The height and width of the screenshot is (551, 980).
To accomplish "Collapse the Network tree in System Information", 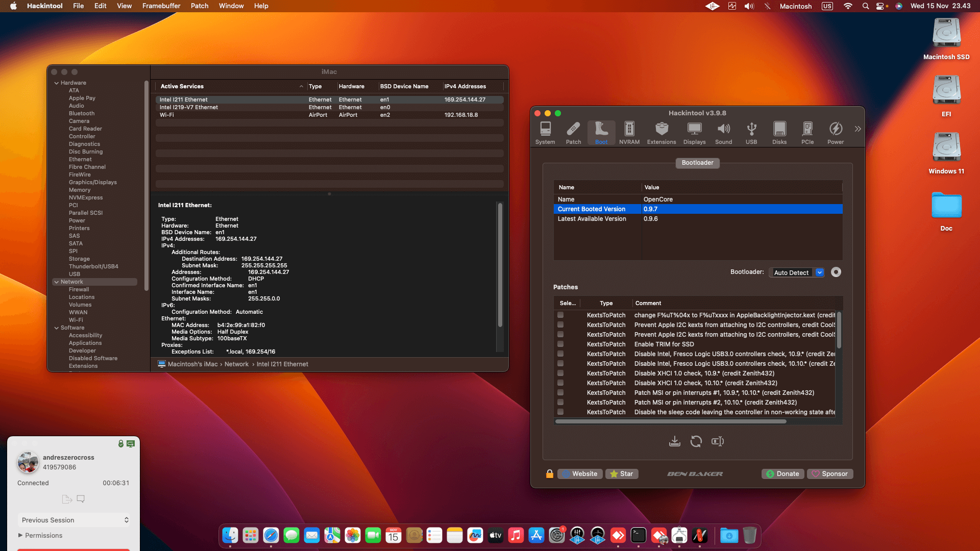I will tap(57, 282).
